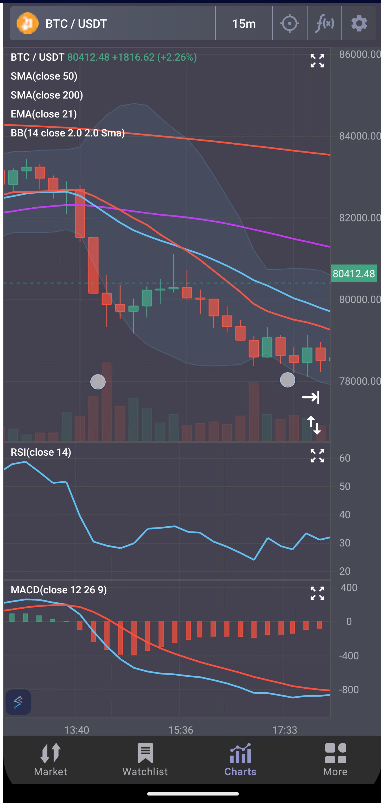Image resolution: width=381 pixels, height=803 pixels.
Task: Select the BB(14 close 2.0 2.0 Sma) label
Action: (x=68, y=133)
